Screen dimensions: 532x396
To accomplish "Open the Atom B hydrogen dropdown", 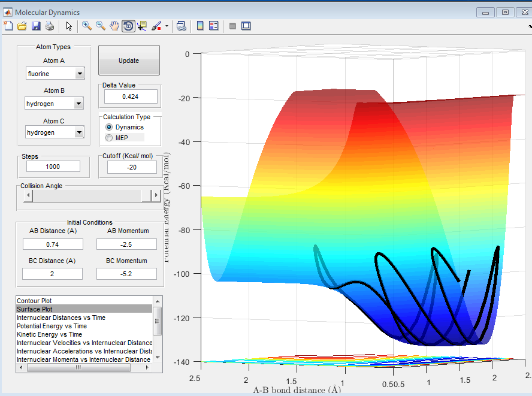I will coord(80,104).
